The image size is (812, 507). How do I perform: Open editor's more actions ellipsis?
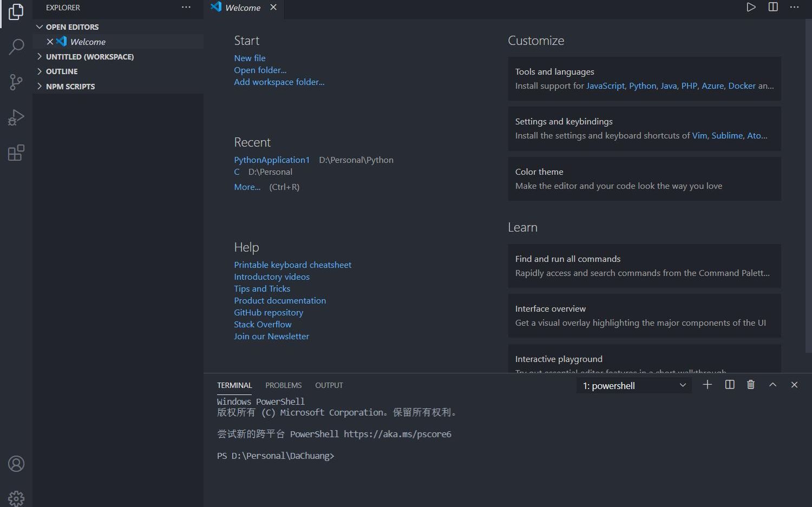(x=794, y=7)
